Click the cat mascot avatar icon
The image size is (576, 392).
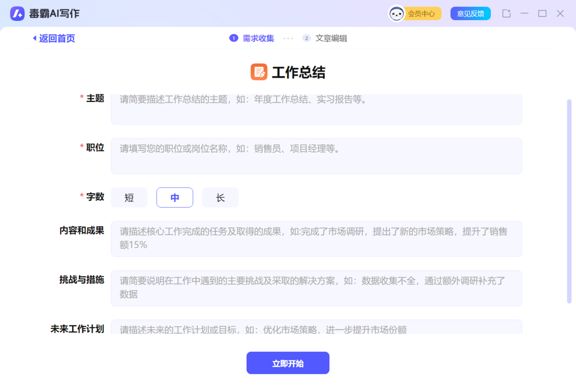click(x=397, y=13)
